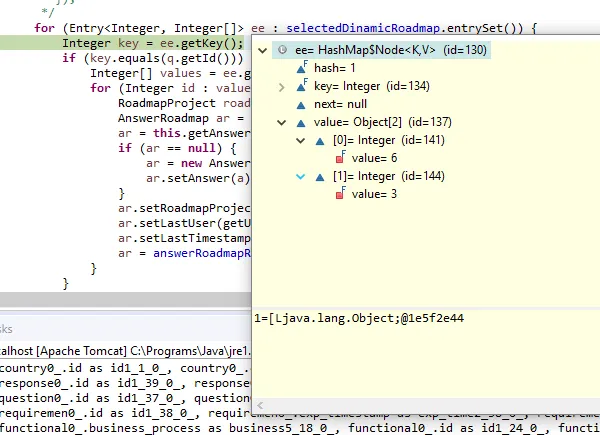
Task: Select the hash= 1 row
Action: 334,68
